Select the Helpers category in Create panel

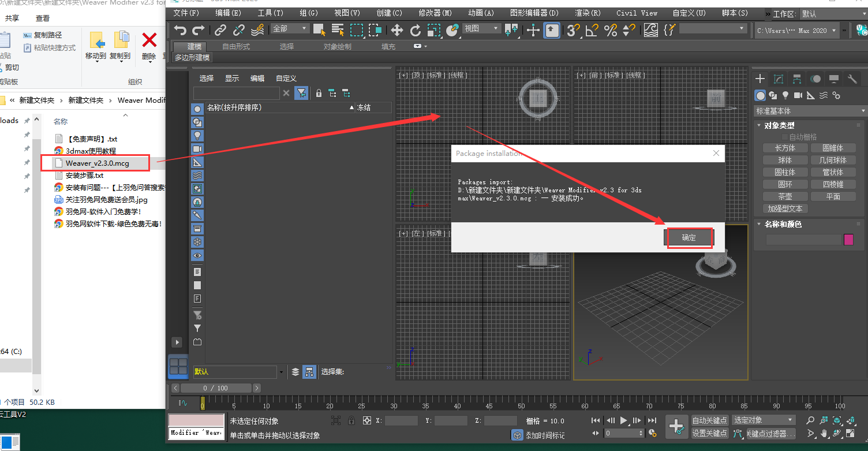pos(810,95)
